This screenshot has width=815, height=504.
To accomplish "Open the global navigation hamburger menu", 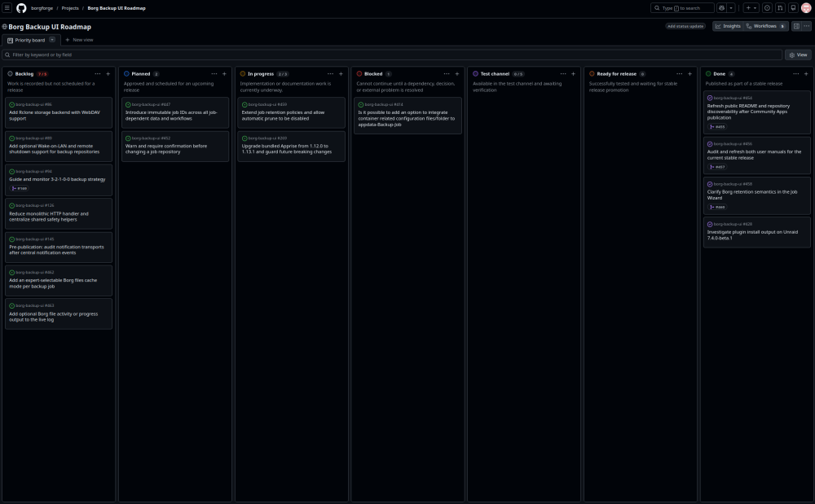I will click(x=7, y=8).
